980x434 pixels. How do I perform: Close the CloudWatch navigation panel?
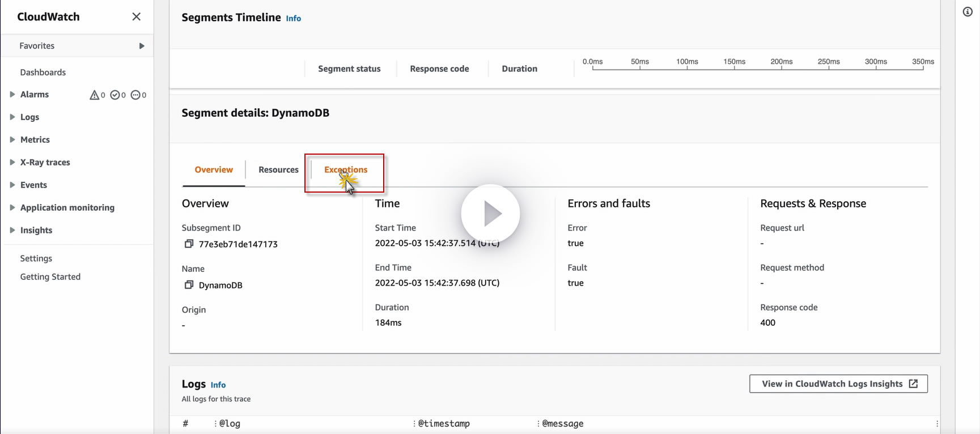(x=136, y=16)
